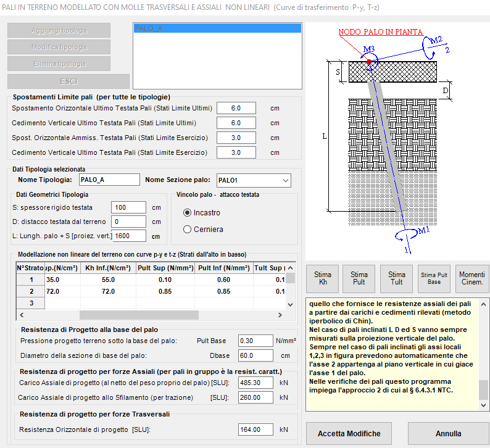Click the Pult Base input field
The image size is (490, 448).
click(x=255, y=341)
